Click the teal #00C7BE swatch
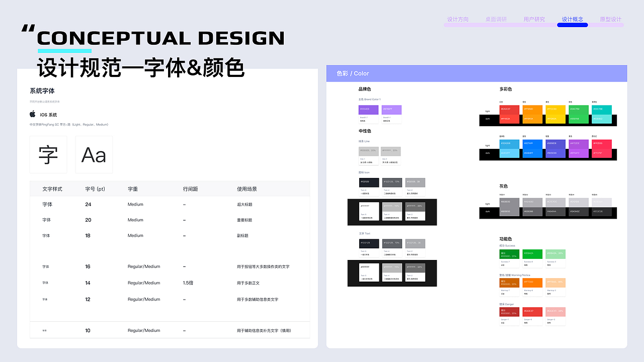 coord(601,111)
